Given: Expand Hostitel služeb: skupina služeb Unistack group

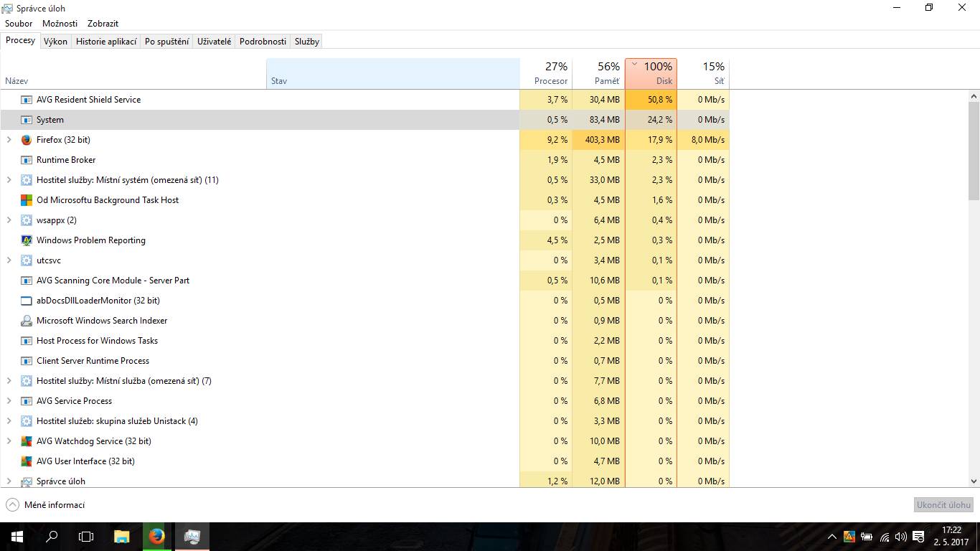Looking at the screenshot, I should tap(9, 421).
